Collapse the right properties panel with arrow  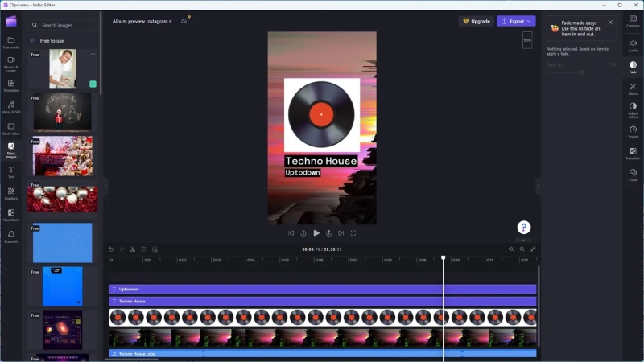539,187
